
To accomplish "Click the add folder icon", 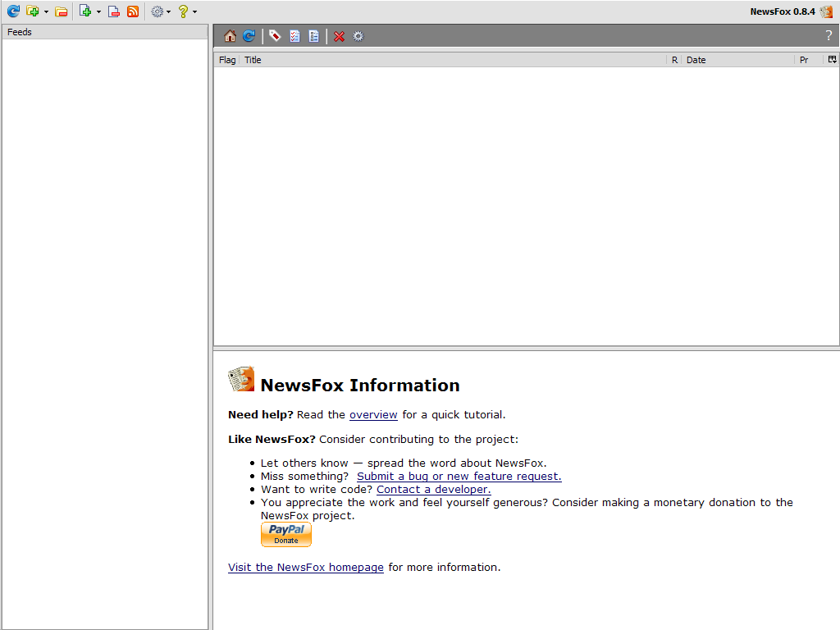I will [x=33, y=11].
